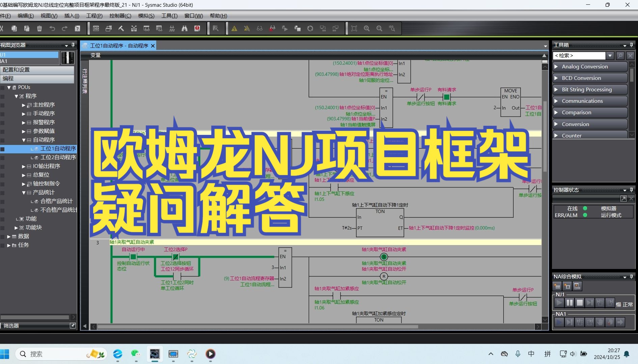
Task: Pause the NJ1 simulation
Action: [570, 303]
